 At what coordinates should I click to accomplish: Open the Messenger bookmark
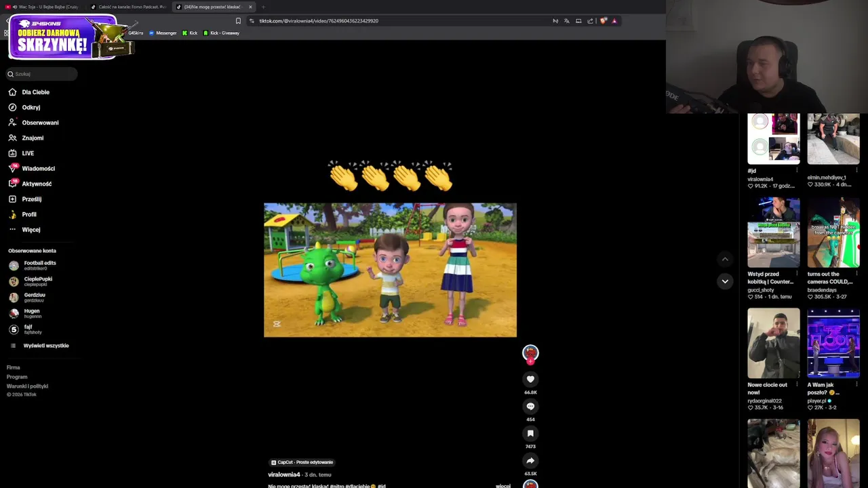click(x=163, y=33)
